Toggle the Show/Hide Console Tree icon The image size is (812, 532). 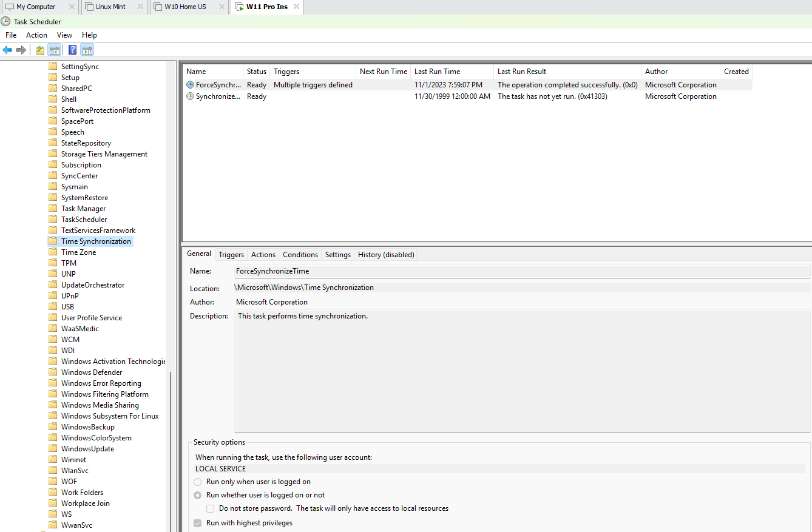coord(55,50)
